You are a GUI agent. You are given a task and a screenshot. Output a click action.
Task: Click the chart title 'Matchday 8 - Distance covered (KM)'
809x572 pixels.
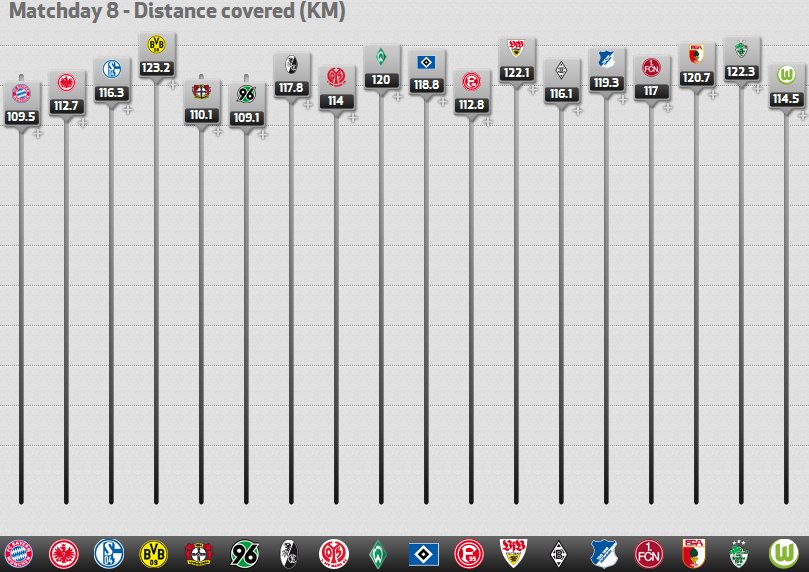point(177,11)
